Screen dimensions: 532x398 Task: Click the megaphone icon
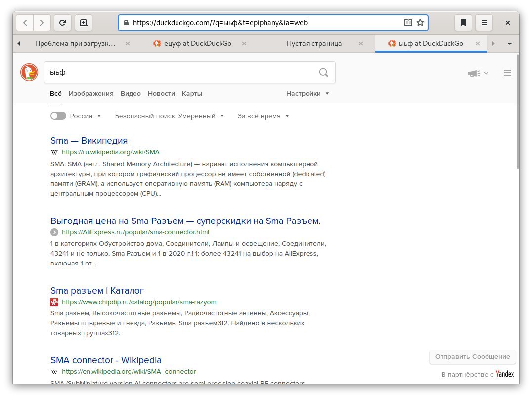[x=474, y=73]
